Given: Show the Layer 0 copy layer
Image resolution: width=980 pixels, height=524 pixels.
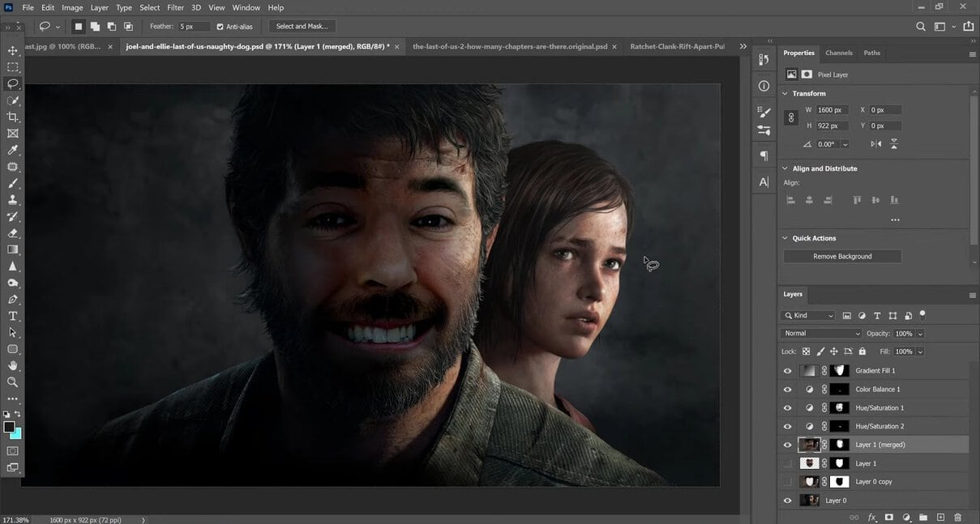Looking at the screenshot, I should coord(787,482).
